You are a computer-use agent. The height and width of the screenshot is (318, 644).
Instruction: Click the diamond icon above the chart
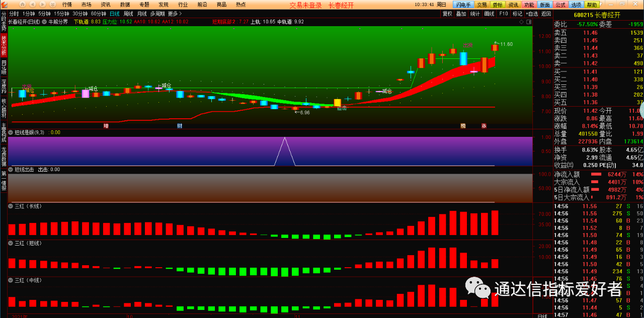521,22
